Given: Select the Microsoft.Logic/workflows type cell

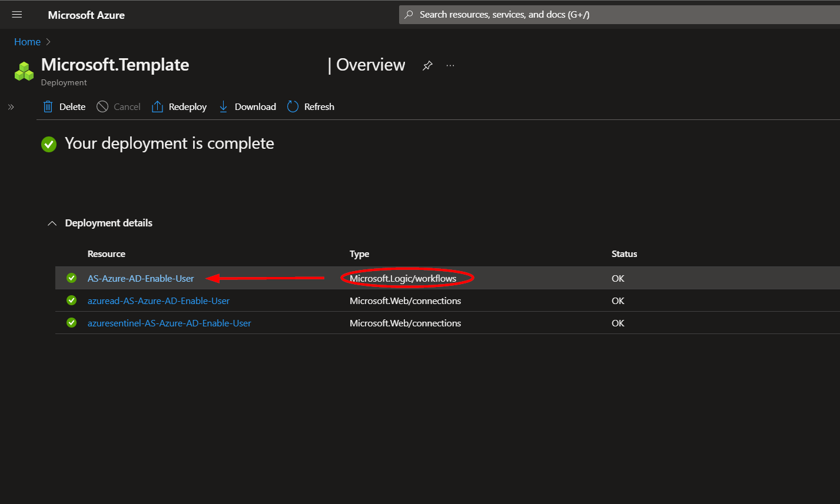Looking at the screenshot, I should (x=403, y=279).
